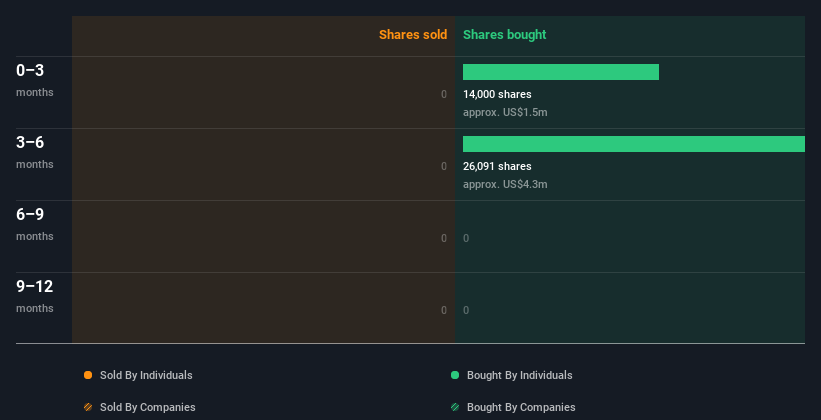
Task: Click the 26,091 shares value text
Action: pyautogui.click(x=497, y=166)
